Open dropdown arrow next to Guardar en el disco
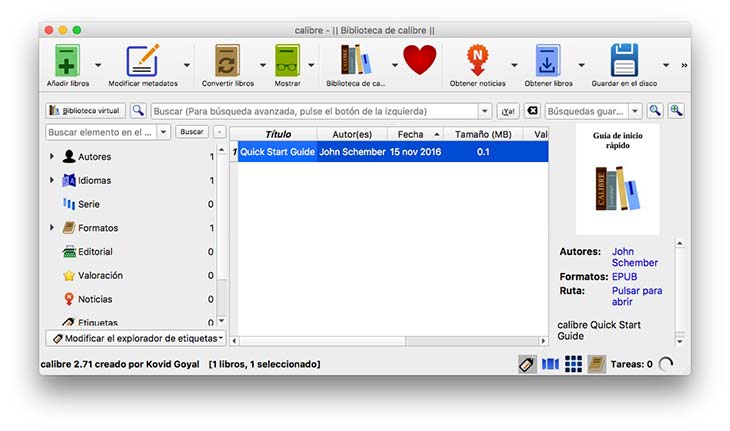 [x=666, y=65]
